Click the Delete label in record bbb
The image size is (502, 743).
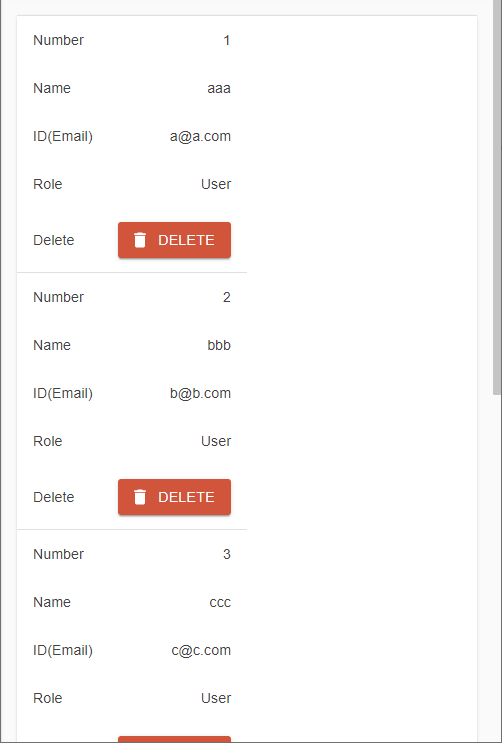pos(54,497)
